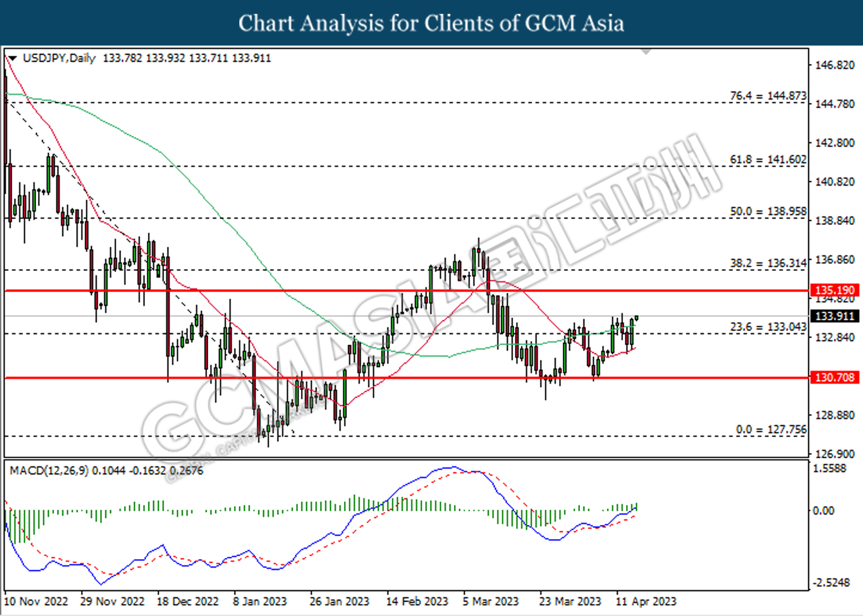
Task: Click the 50.0 = 138.958 Fibonacci label
Action: [768, 211]
